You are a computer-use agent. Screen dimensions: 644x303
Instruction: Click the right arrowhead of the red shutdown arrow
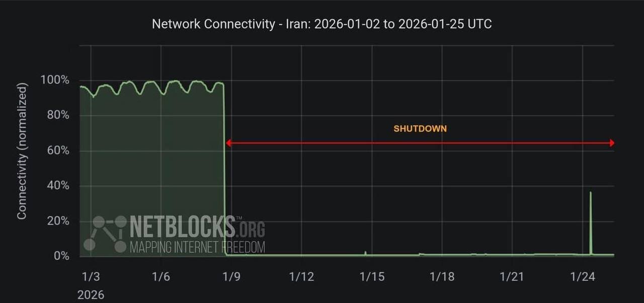point(612,143)
